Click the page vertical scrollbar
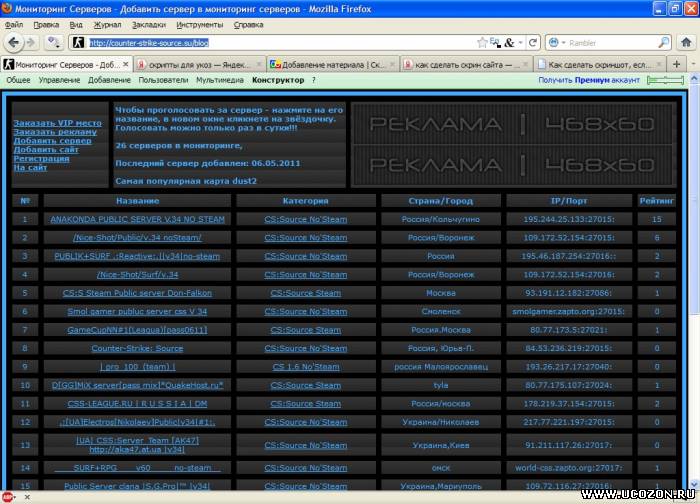 pyautogui.click(x=695, y=201)
